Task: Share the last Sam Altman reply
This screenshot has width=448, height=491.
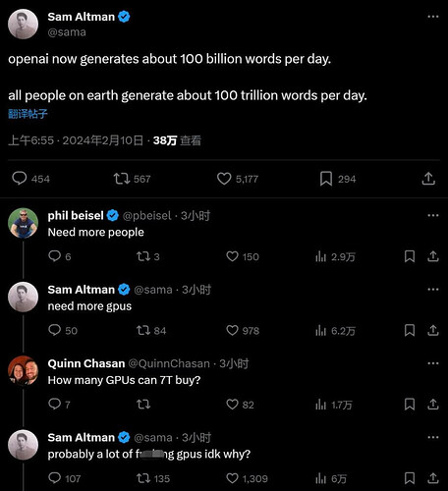Action: coord(433,478)
